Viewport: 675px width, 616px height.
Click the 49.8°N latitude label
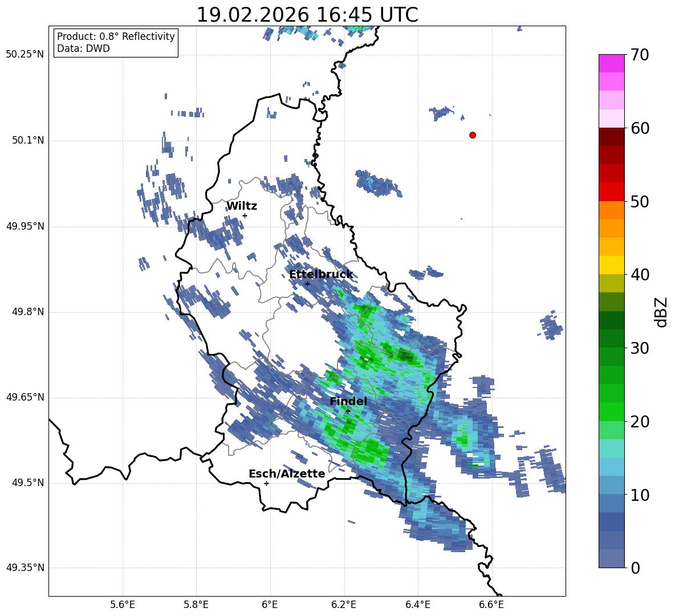[28, 312]
